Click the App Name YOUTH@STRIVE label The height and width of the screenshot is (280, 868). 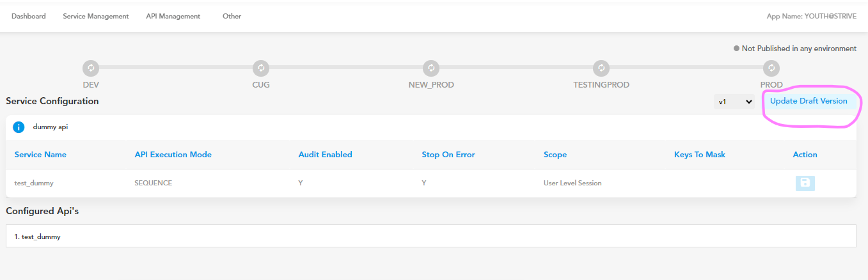click(x=812, y=17)
